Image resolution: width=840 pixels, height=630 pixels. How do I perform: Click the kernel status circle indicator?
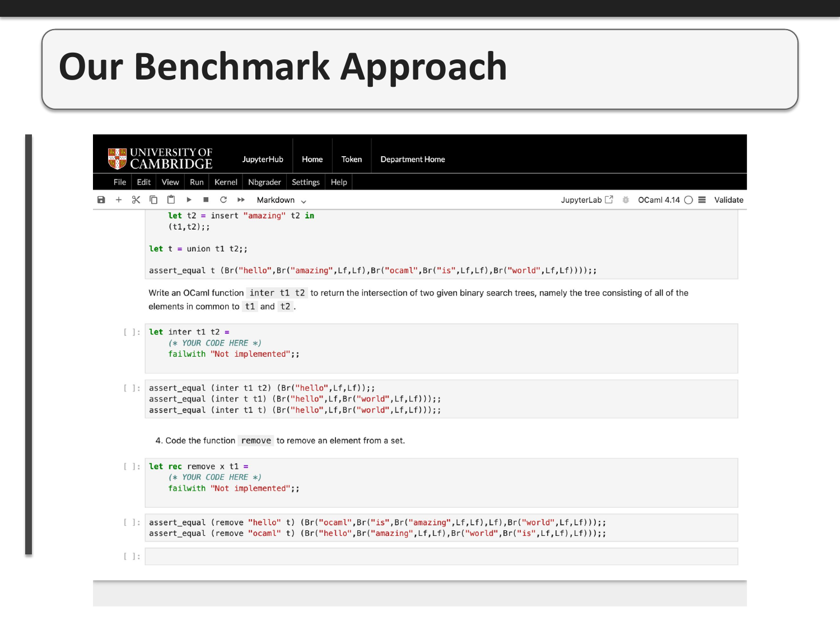click(689, 200)
